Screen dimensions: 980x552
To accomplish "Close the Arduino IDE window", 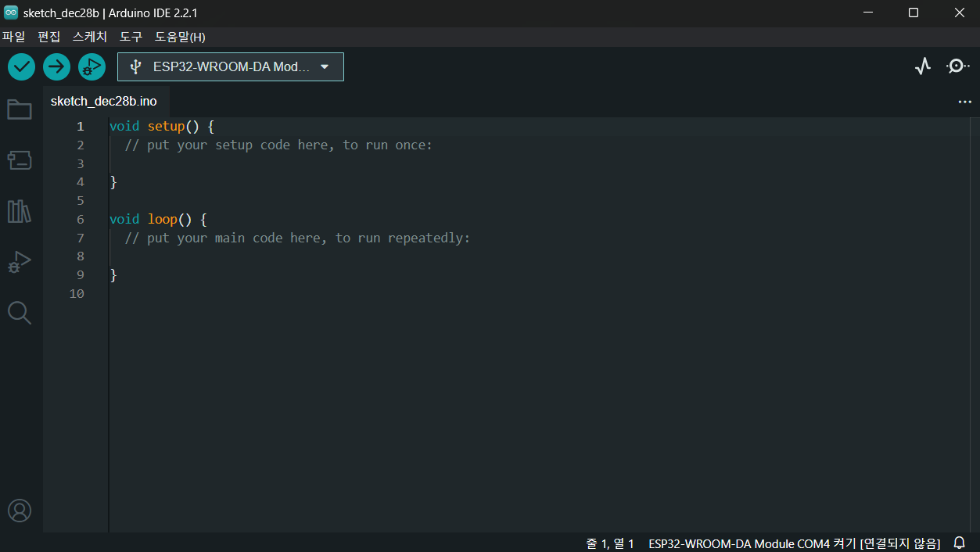I will [960, 13].
